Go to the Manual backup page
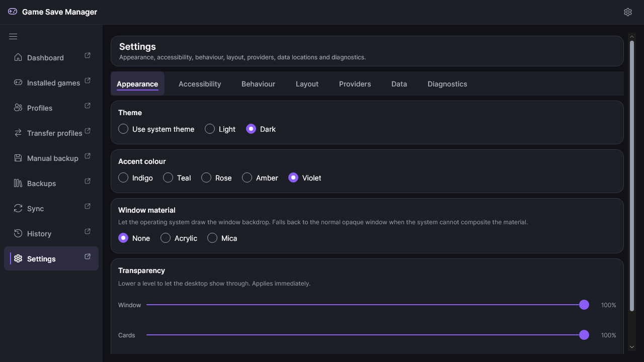This screenshot has width=644, height=362. 52,158
